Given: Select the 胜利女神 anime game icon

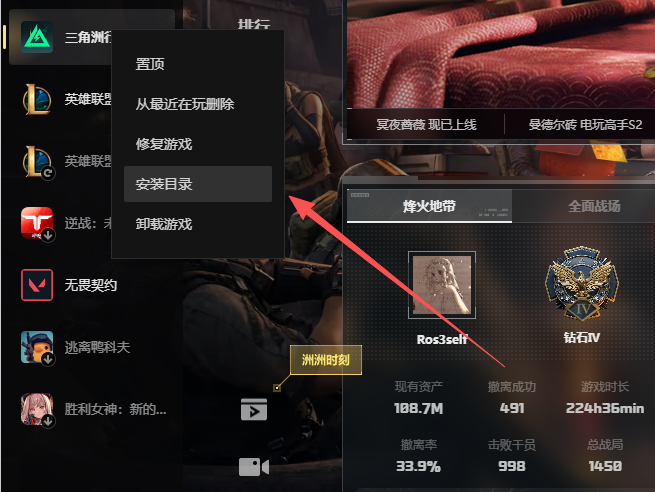Looking at the screenshot, I should point(37,409).
